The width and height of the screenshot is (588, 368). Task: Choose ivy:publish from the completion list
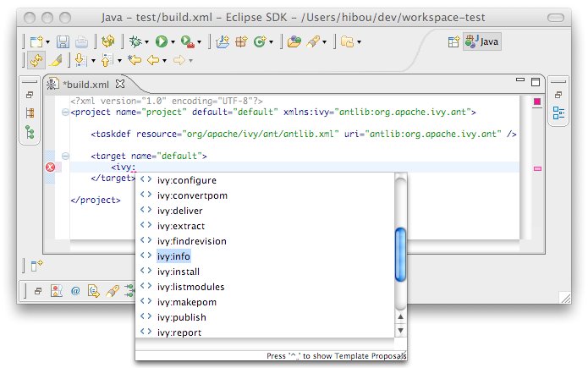(181, 317)
